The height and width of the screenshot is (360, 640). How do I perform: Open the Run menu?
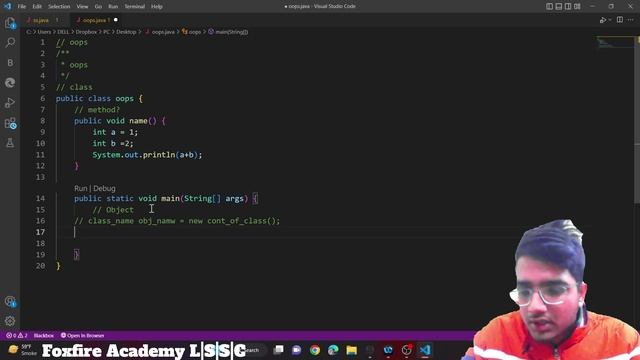pyautogui.click(x=113, y=7)
